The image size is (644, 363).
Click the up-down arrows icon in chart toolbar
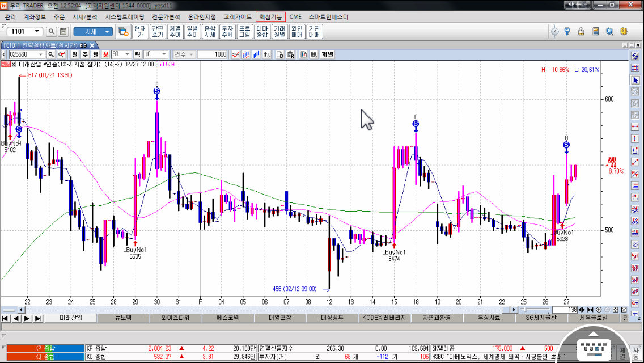point(267,54)
